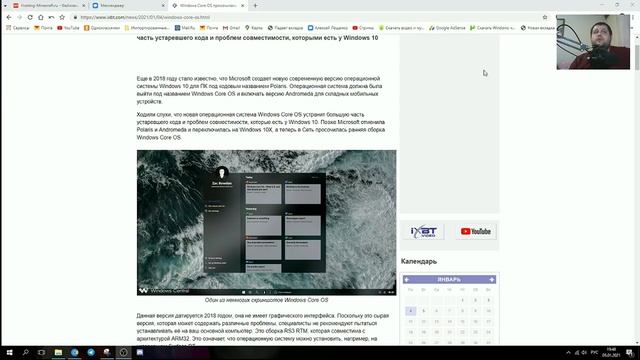
Task: Bookmark page with star at address bar end
Action: (x=544, y=17)
